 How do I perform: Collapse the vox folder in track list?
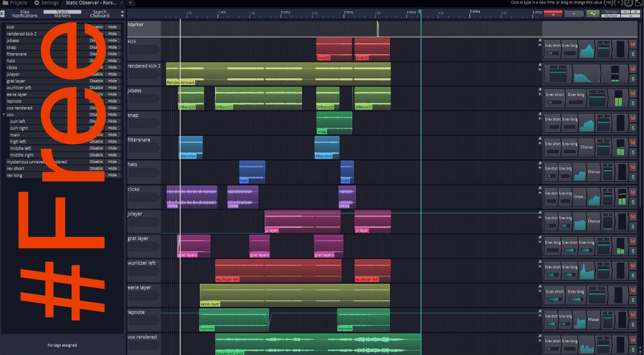4,114
